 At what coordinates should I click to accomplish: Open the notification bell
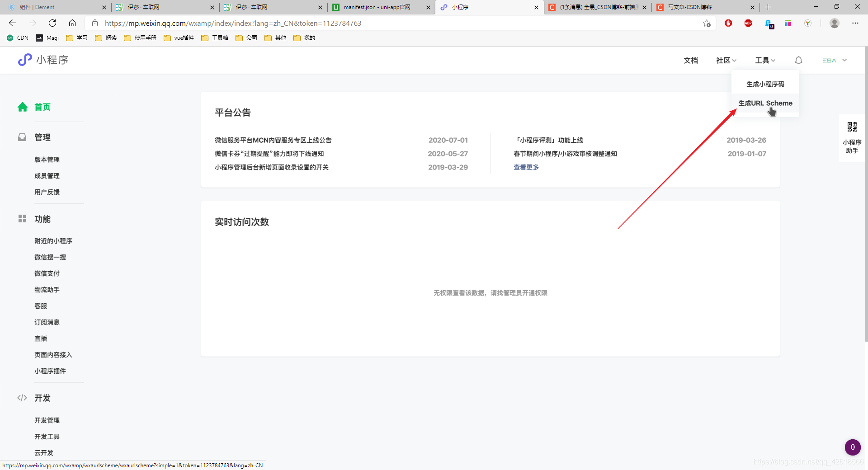[x=798, y=60]
